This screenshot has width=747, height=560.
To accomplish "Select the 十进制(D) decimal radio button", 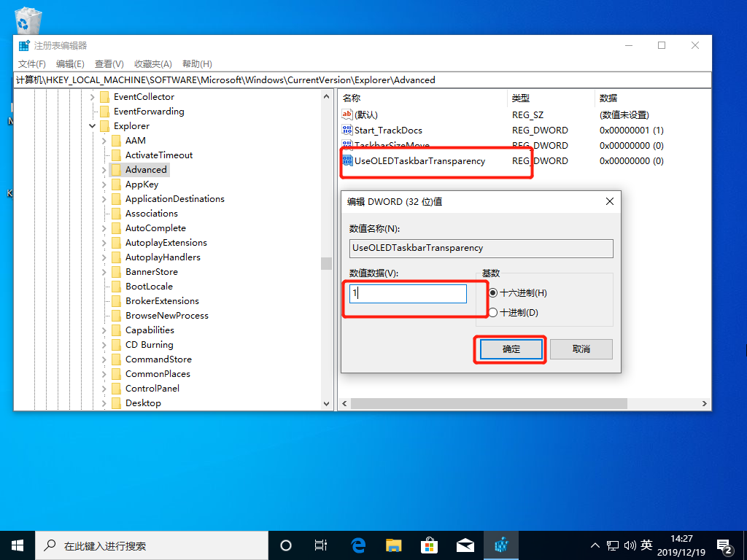I will tap(493, 312).
